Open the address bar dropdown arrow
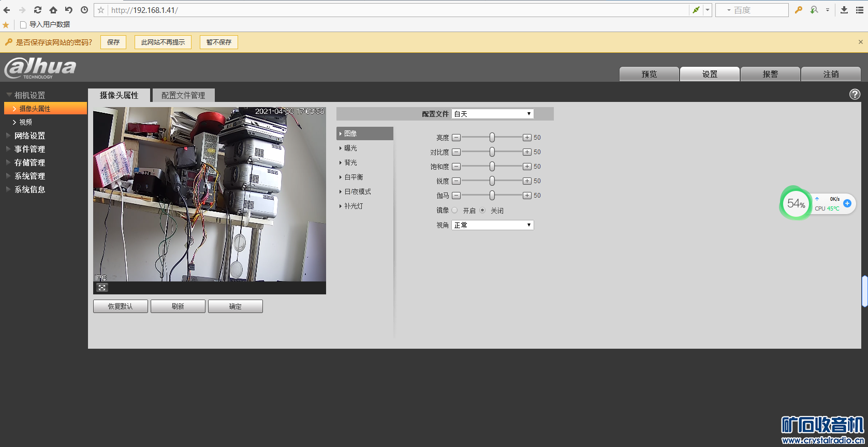 tap(708, 10)
